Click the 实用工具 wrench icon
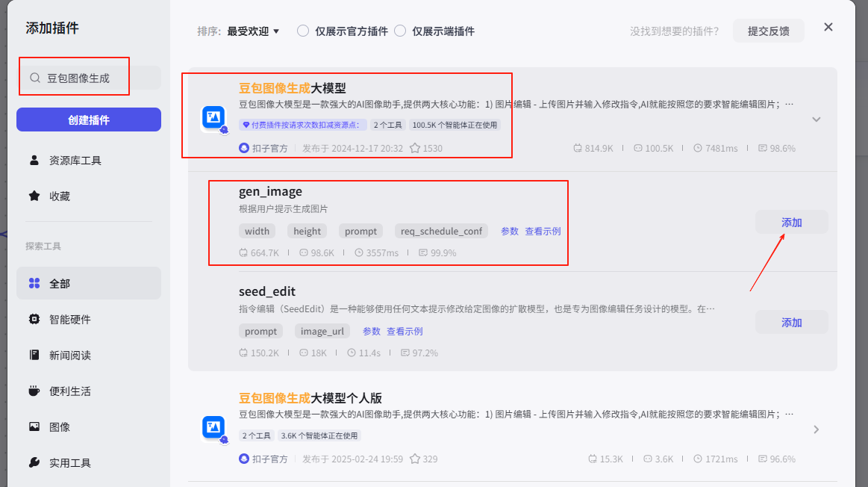The width and height of the screenshot is (868, 487). click(34, 462)
